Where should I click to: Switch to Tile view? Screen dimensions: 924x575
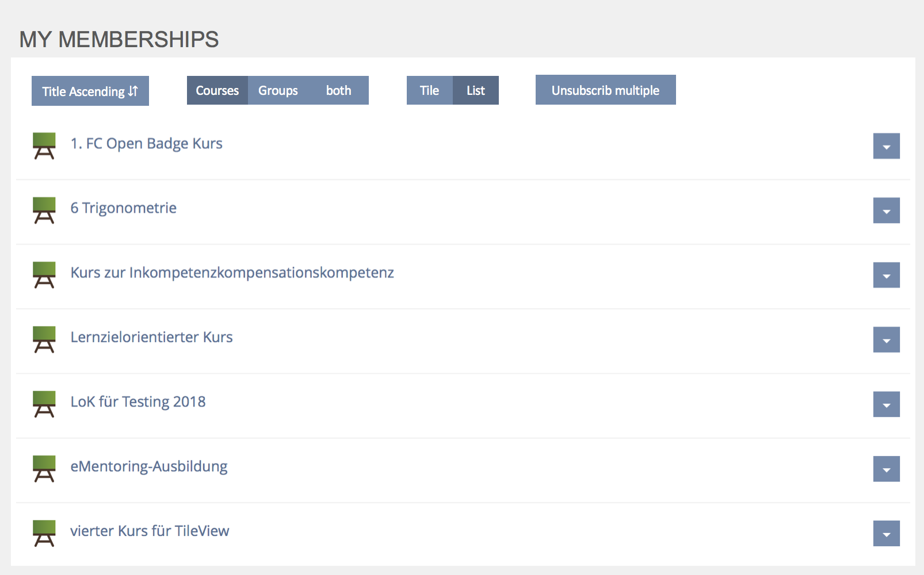pyautogui.click(x=429, y=90)
